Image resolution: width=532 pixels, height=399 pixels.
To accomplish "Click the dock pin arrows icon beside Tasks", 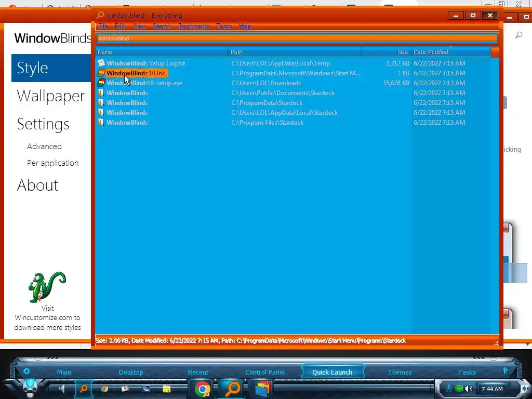I will tap(505, 370).
